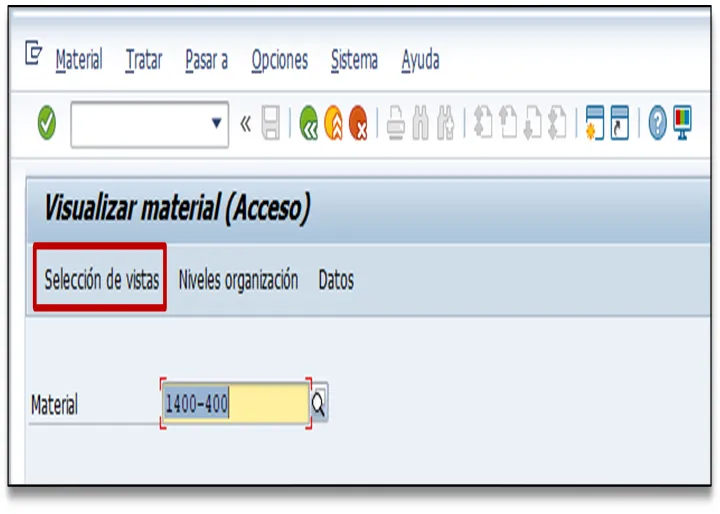Click the yellow Exit icon

[334, 123]
